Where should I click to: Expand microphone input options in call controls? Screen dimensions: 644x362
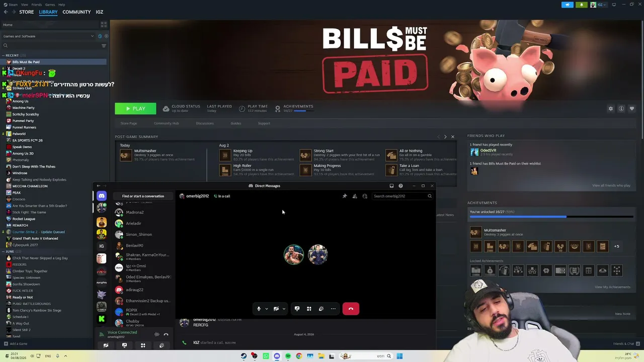[x=267, y=309]
